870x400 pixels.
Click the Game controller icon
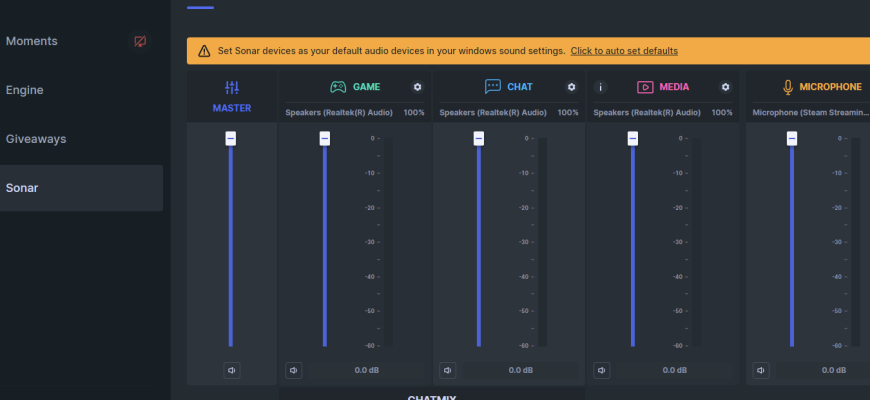click(x=338, y=87)
